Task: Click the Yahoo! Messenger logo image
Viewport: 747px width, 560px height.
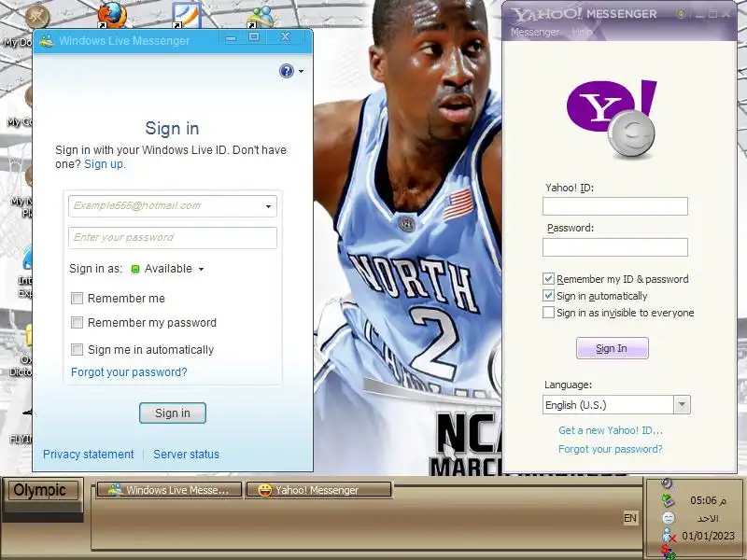Action: pos(612,119)
